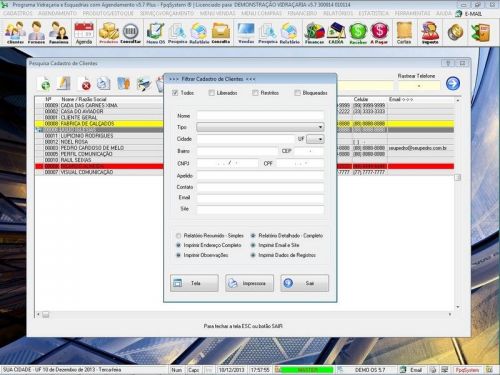
Task: Enable the Restritos checkbox
Action: tap(255, 93)
